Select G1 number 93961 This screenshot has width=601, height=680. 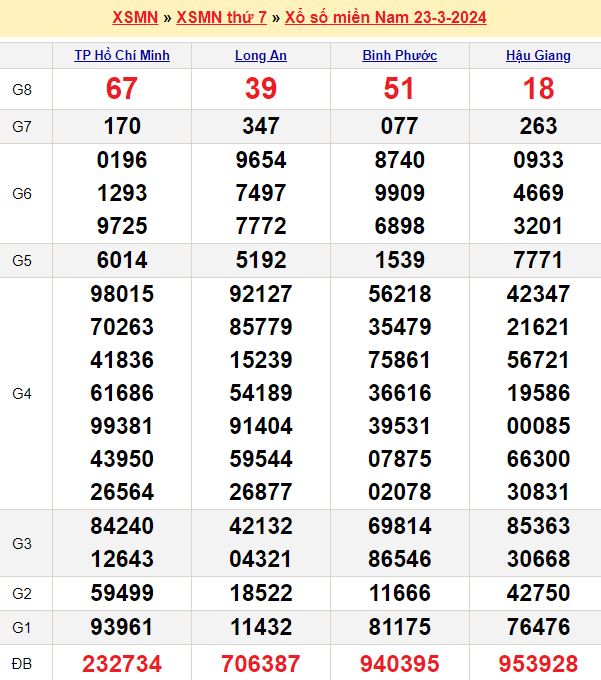pyautogui.click(x=122, y=627)
